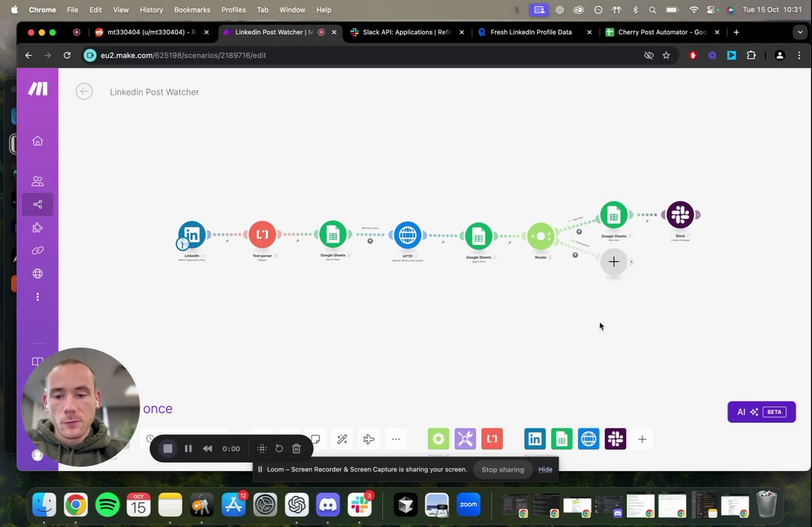Screen dimensions: 812x527
Task: Click the Make logo in the sidebar
Action: pos(37,89)
